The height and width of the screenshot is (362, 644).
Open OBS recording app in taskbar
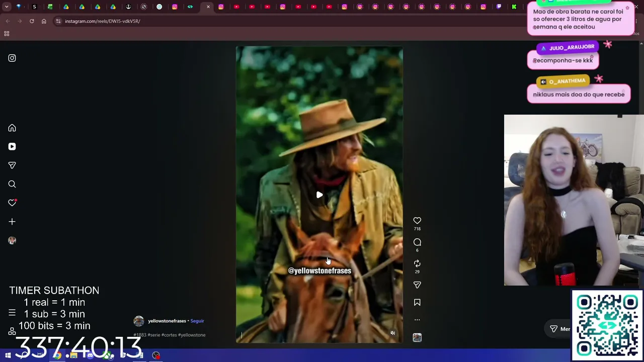point(156,355)
